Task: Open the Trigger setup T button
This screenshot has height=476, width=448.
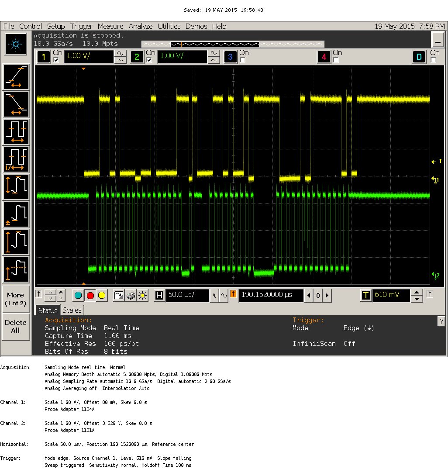Action: point(366,295)
